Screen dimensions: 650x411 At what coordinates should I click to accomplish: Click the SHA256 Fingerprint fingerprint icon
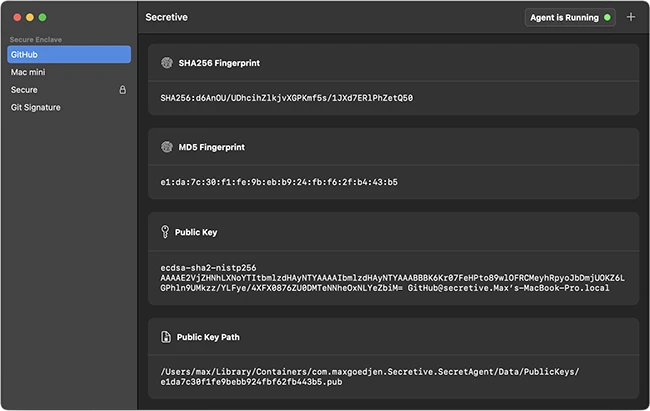tap(167, 63)
